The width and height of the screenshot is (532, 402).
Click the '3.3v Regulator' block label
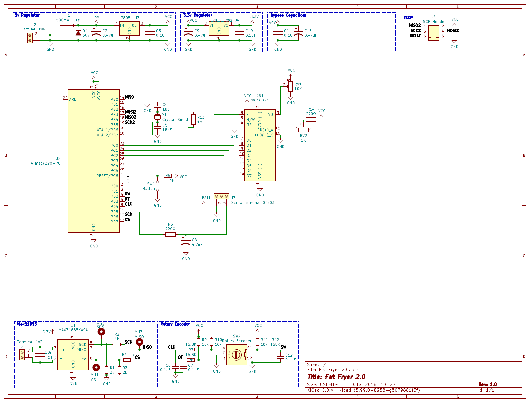pyautogui.click(x=198, y=15)
